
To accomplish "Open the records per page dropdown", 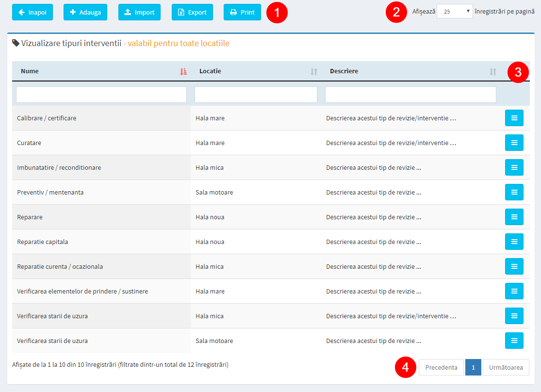I will coord(455,11).
